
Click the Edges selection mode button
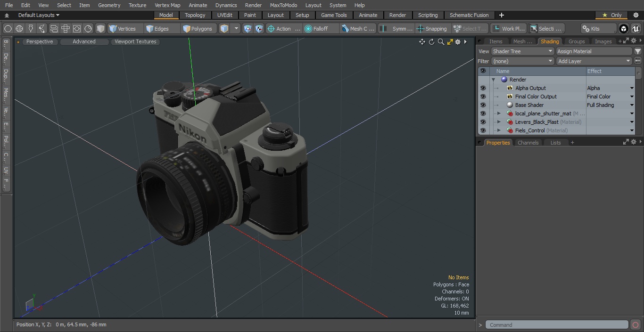[x=162, y=29]
